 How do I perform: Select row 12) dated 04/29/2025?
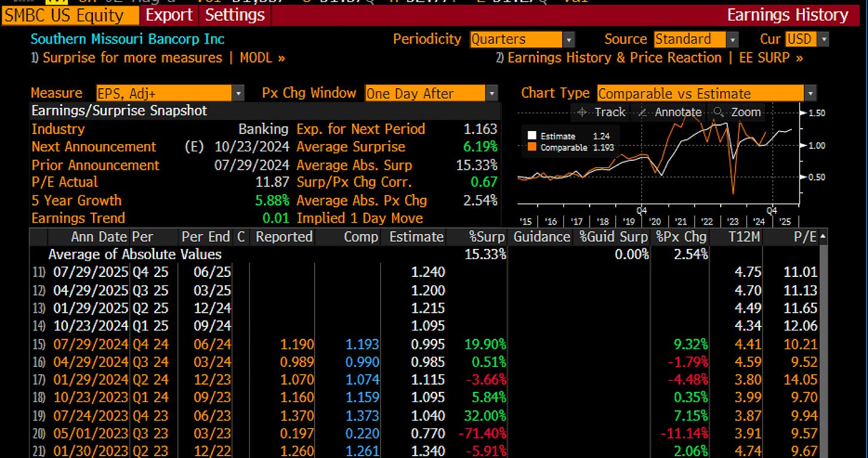click(424, 290)
